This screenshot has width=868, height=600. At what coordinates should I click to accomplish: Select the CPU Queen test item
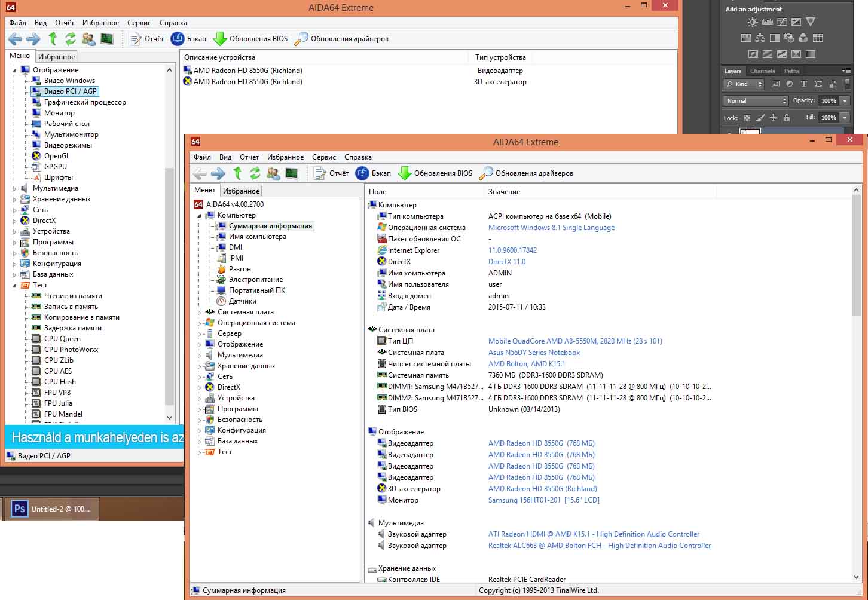click(62, 339)
